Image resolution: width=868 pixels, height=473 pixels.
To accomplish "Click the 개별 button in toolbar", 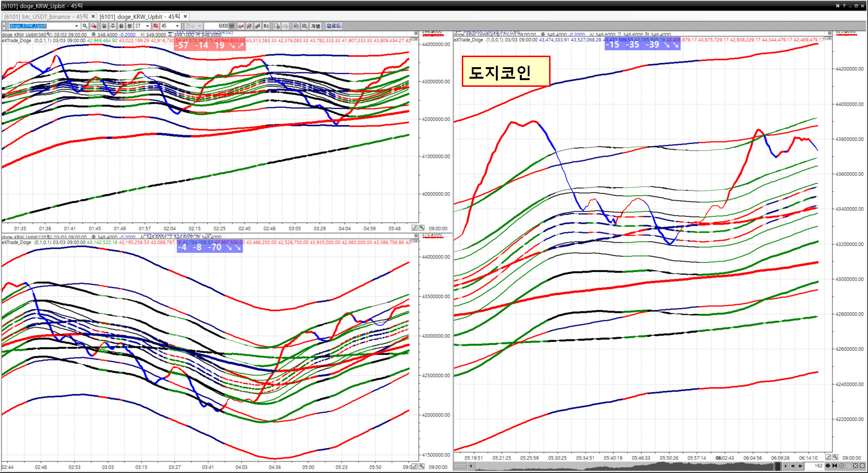I will click(x=315, y=26).
